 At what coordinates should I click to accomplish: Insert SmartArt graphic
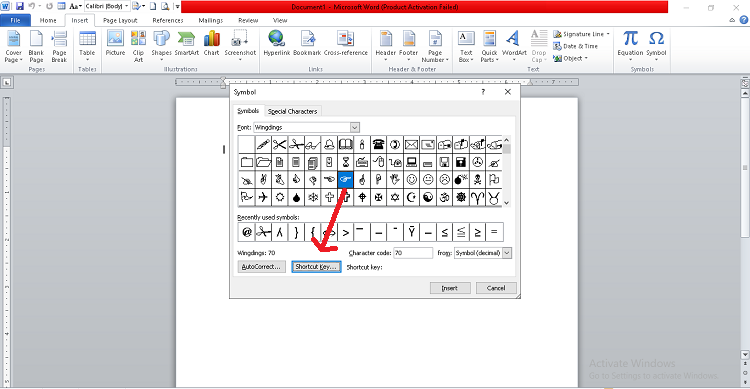point(187,44)
